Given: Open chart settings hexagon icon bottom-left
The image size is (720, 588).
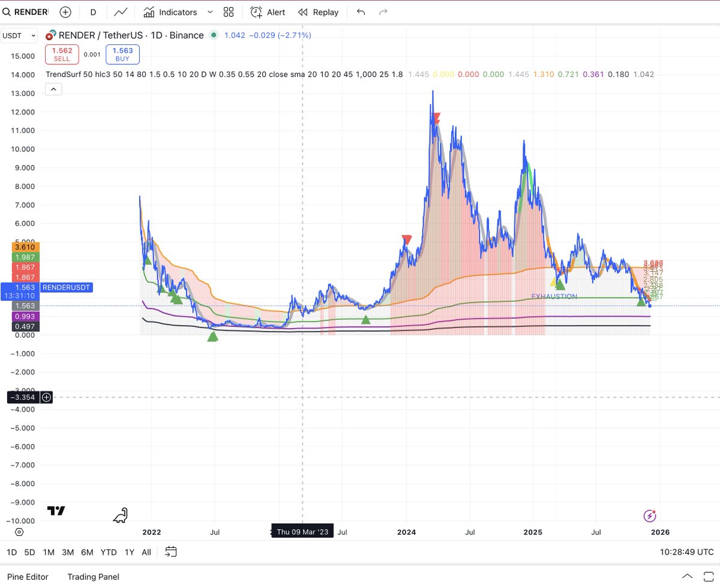Looking at the screenshot, I should coord(19,532).
